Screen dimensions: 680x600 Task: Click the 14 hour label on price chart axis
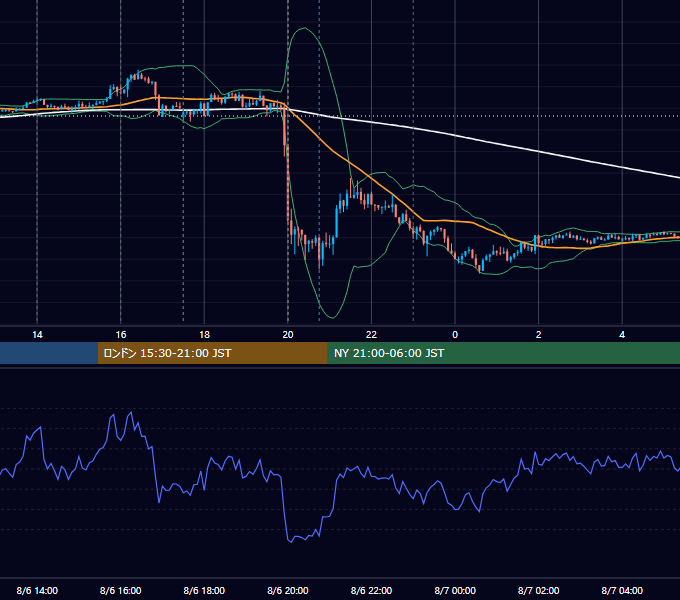[37, 335]
